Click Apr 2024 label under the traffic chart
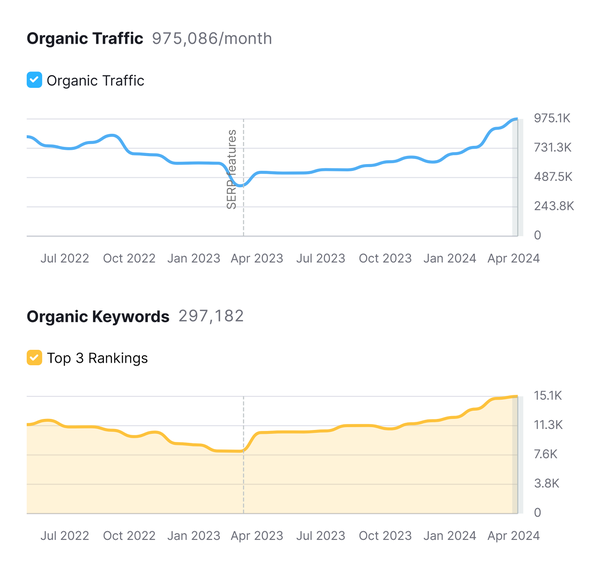This screenshot has width=600, height=572. tap(513, 258)
